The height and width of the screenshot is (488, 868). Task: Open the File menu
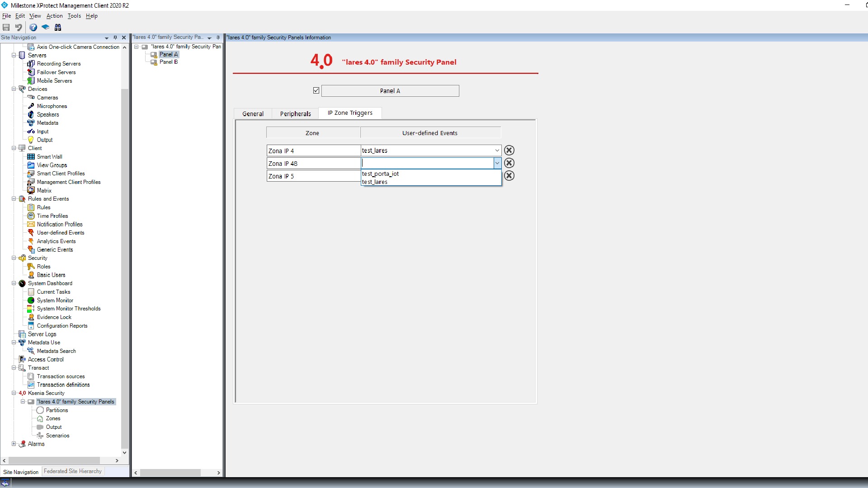[6, 16]
